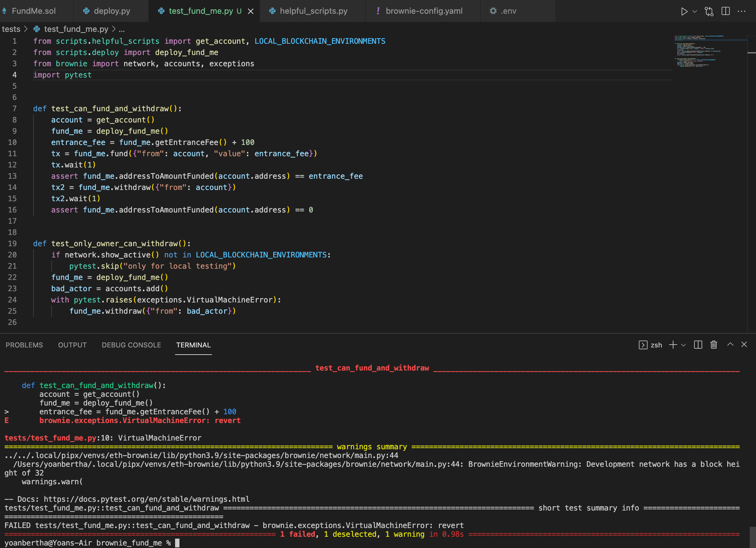
Task: Kill the active zsh terminal
Action: (713, 345)
